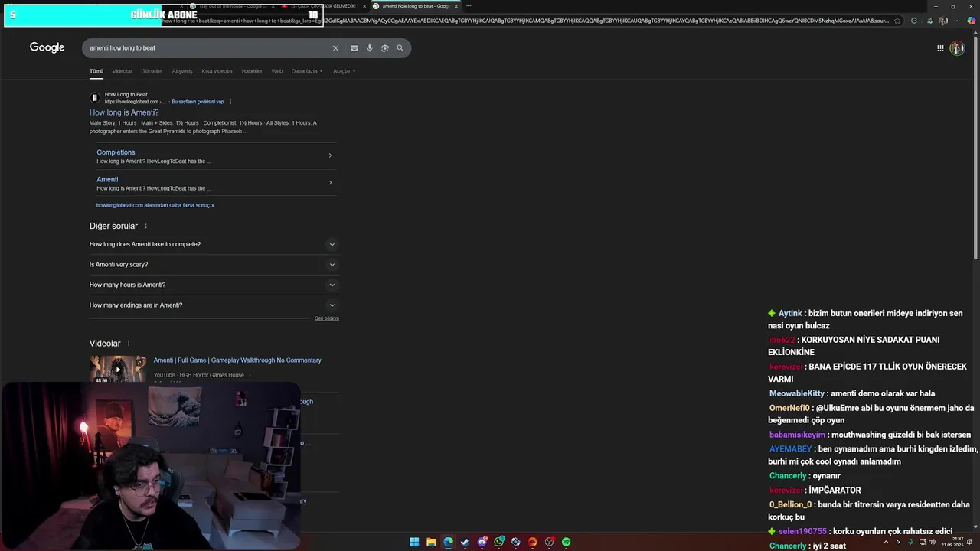The width and height of the screenshot is (980, 551).
Task: Open the Completions sitelink
Action: pyautogui.click(x=116, y=152)
